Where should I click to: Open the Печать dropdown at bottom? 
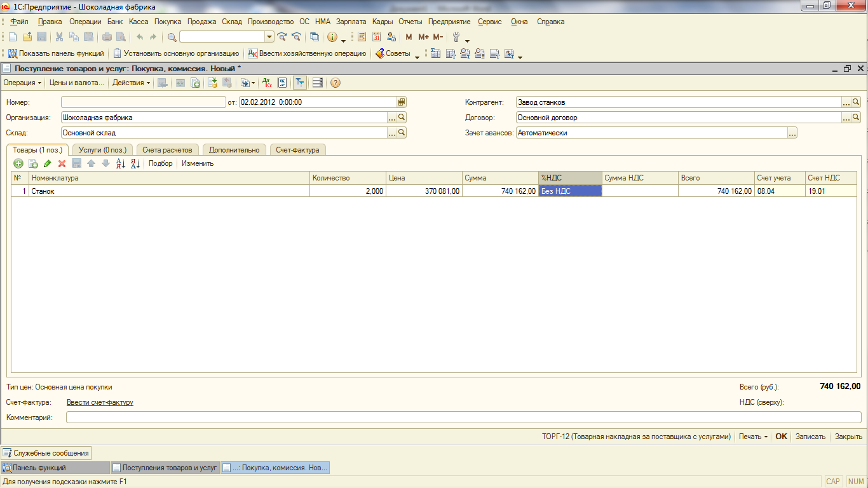click(x=754, y=437)
